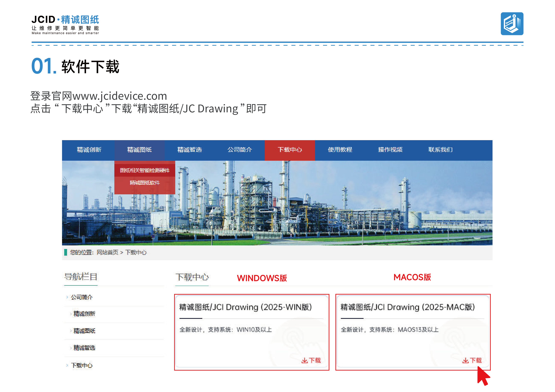Open the 精诚图纸 navigation menu
The image size is (555, 392).
[139, 150]
